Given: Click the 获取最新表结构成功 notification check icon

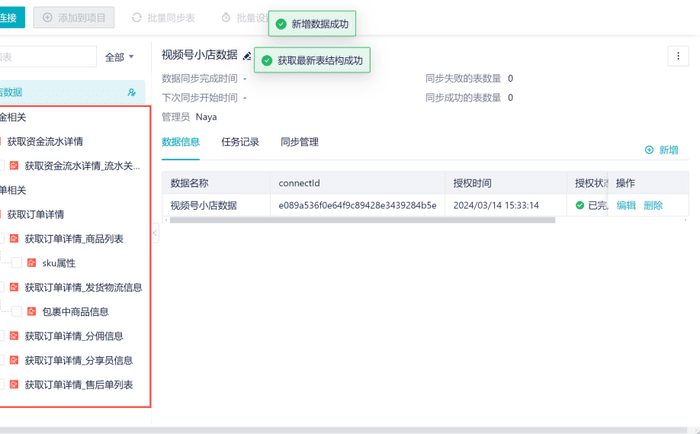Looking at the screenshot, I should coord(267,60).
